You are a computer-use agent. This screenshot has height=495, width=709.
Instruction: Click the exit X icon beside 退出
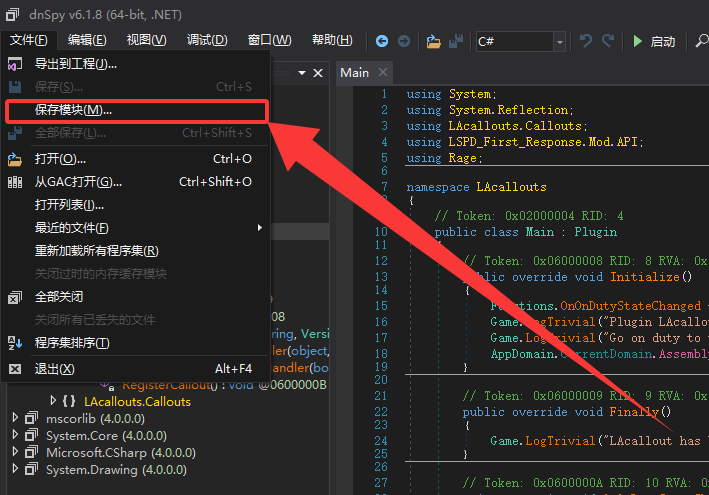click(x=15, y=369)
